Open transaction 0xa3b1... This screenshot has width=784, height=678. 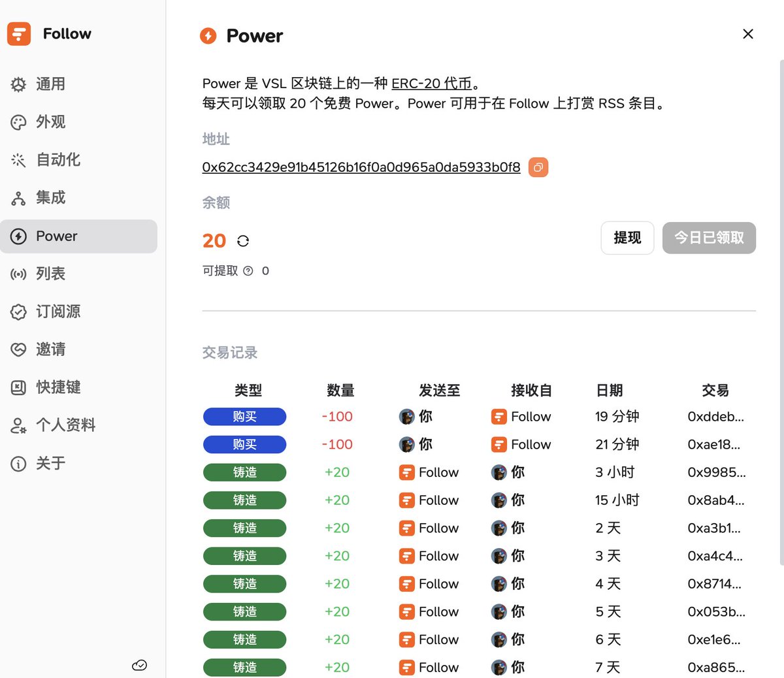click(x=713, y=528)
